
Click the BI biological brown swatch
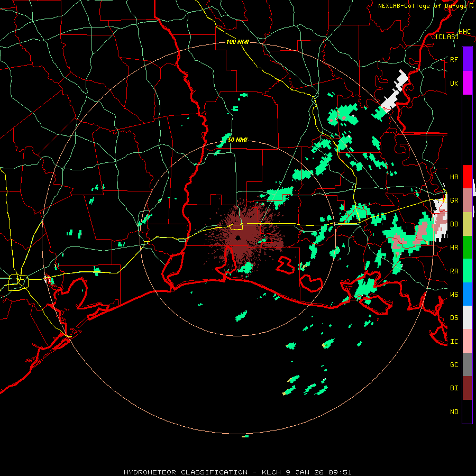coord(467,388)
